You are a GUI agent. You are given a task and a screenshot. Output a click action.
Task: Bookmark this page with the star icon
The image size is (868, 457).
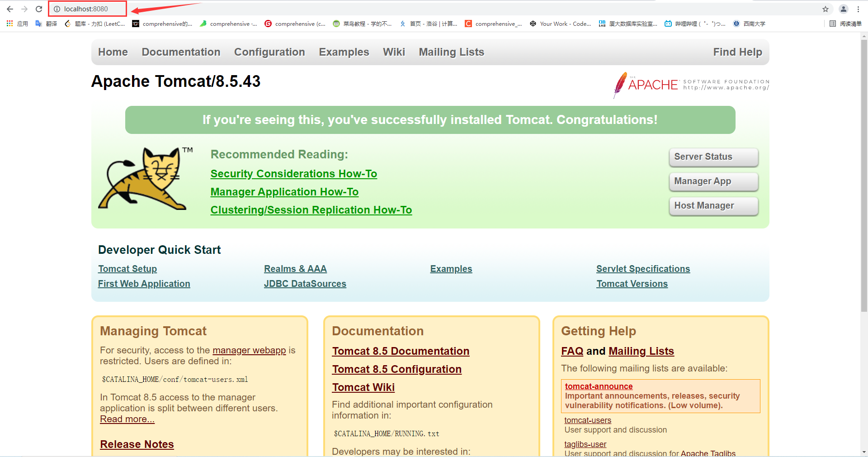tap(826, 9)
